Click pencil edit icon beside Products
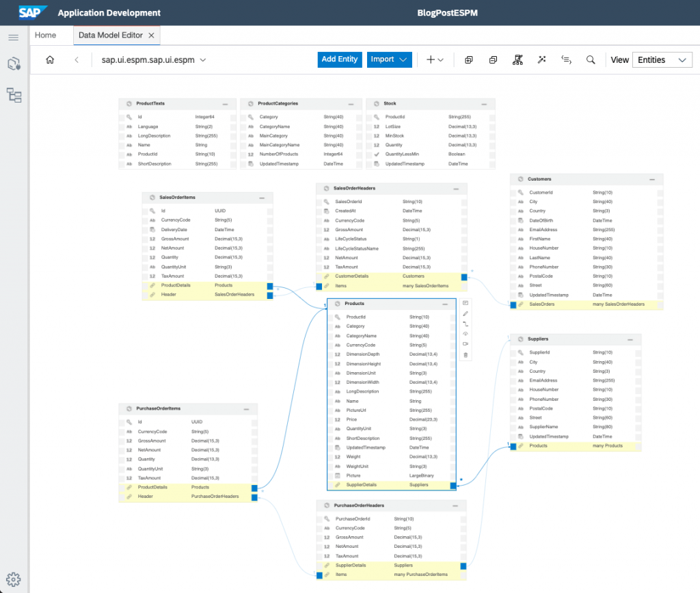This screenshot has height=593, width=700. (466, 313)
